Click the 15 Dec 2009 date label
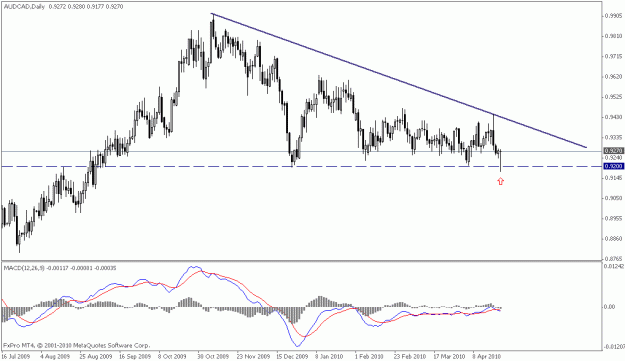The image size is (625, 361). tap(292, 356)
